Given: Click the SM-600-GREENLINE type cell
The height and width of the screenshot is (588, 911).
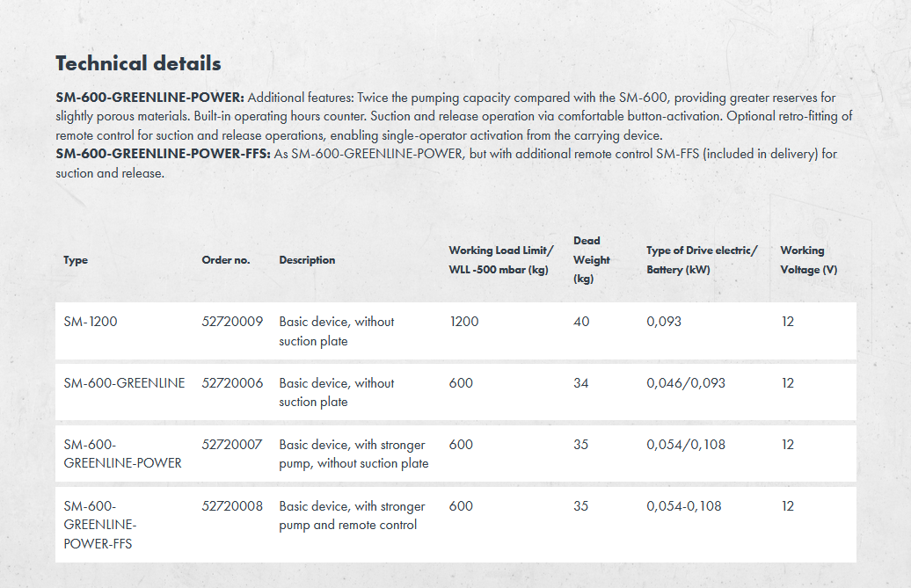Looking at the screenshot, I should coord(124,383).
